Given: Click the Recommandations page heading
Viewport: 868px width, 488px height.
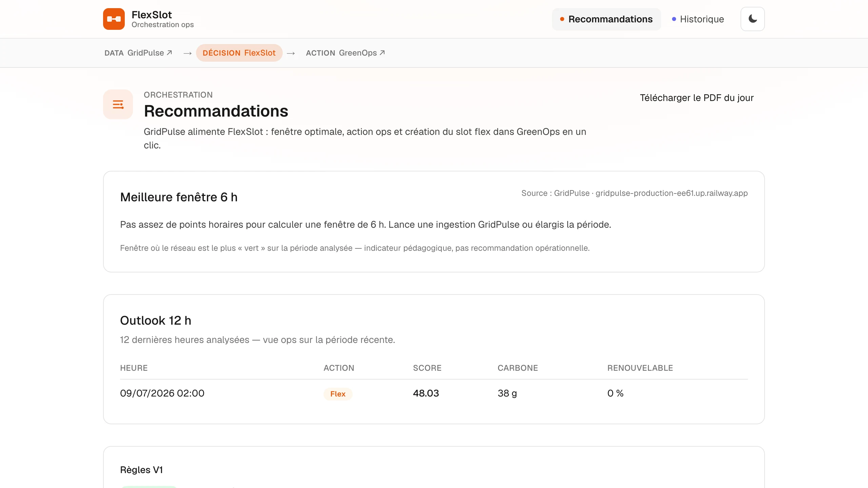Looking at the screenshot, I should point(216,111).
